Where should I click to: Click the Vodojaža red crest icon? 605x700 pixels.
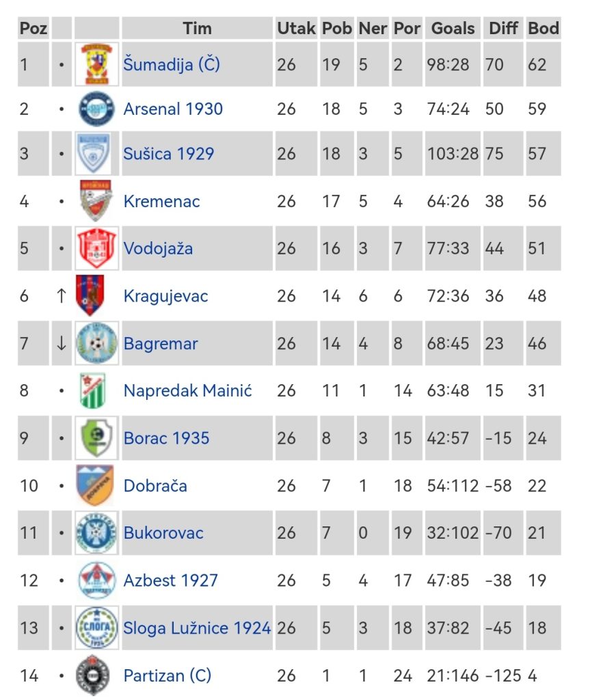click(96, 248)
